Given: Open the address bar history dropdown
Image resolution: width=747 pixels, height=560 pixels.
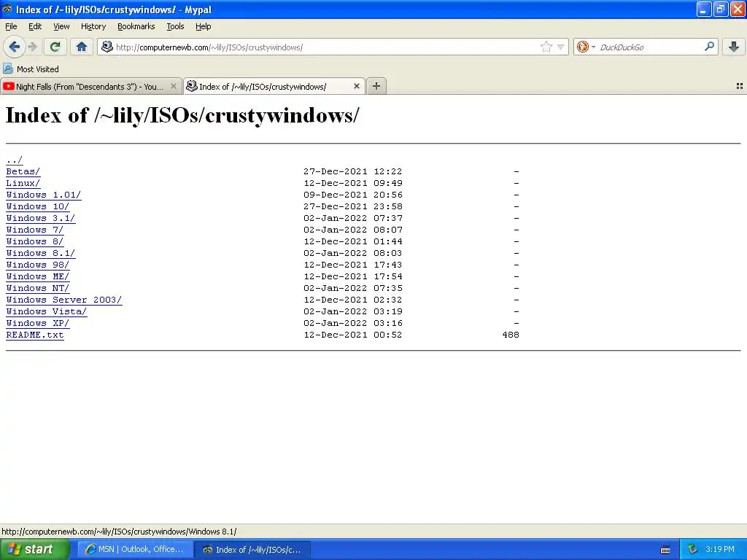Looking at the screenshot, I should click(x=561, y=47).
